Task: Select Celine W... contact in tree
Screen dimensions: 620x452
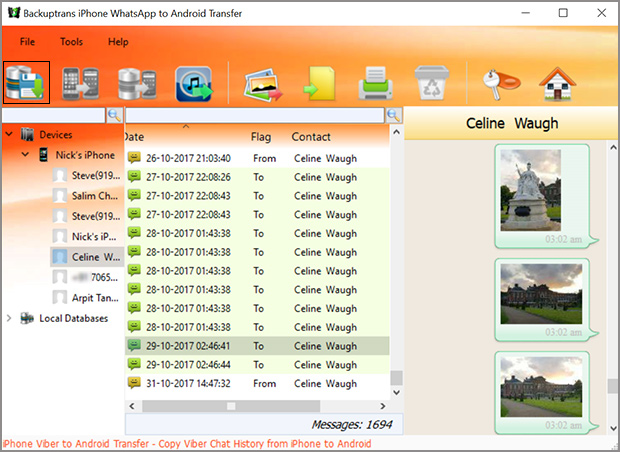Action: tap(87, 257)
